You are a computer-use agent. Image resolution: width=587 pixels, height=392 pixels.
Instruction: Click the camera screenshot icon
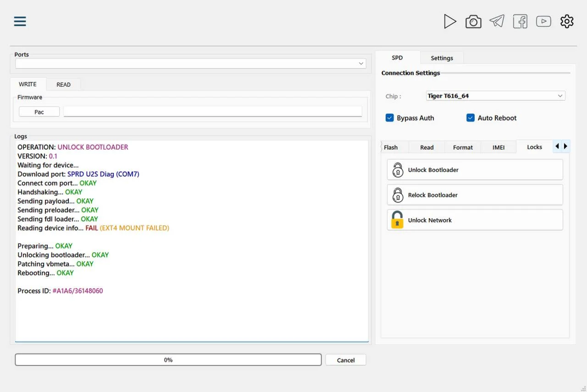point(473,22)
